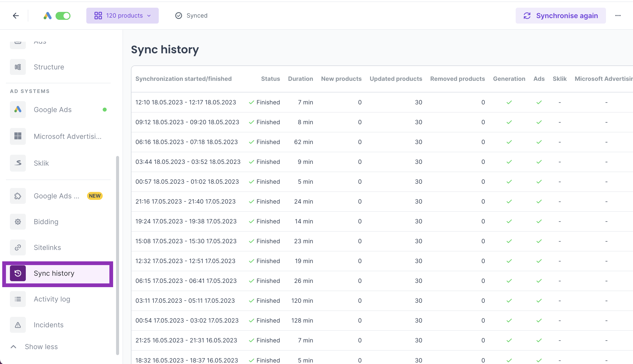
Task: Click the Sklik icon in sidebar
Action: 18,163
